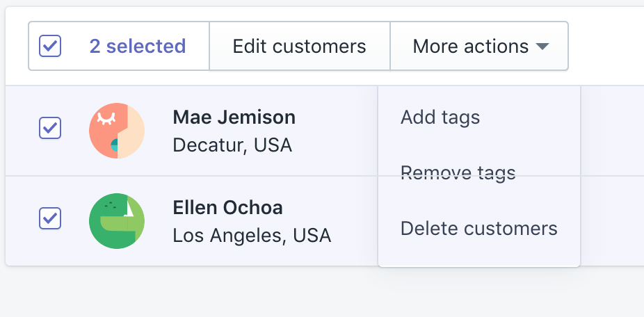
Task: Click the blank space between Add tags and Remove tags
Action: coord(479,145)
